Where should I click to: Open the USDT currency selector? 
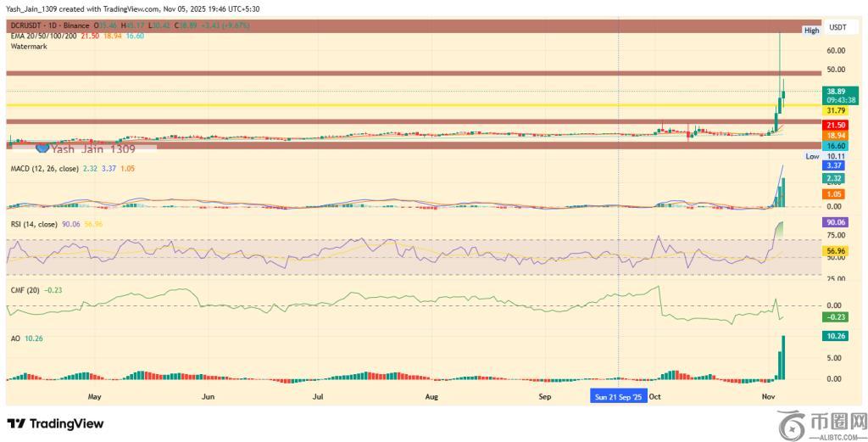coord(837,27)
